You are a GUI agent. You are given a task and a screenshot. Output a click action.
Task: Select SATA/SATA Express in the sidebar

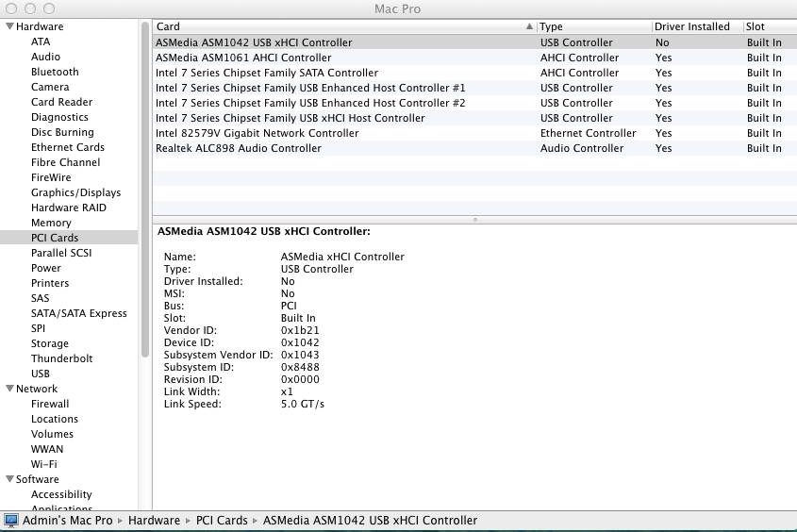pyautogui.click(x=79, y=313)
